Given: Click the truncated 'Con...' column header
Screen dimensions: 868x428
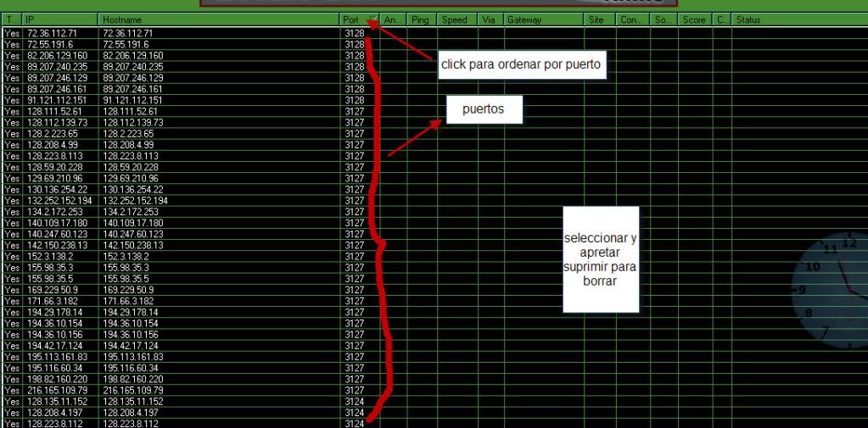Looking at the screenshot, I should tap(633, 19).
